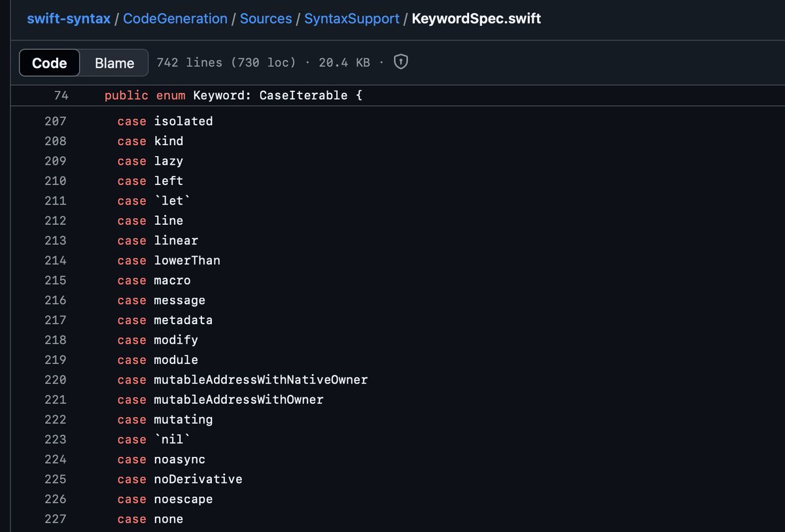Click the "`let`" case identifier
This screenshot has width=785, height=532.
point(172,201)
